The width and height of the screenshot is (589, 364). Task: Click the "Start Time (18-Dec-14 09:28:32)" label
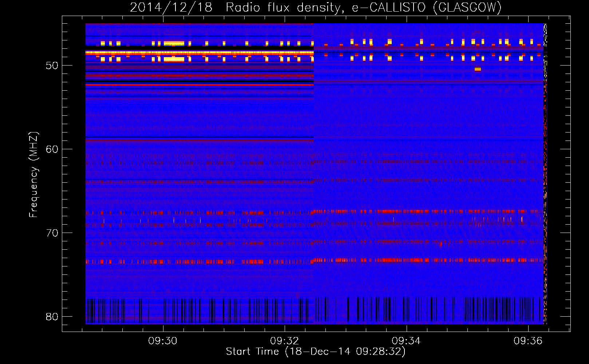(x=316, y=352)
